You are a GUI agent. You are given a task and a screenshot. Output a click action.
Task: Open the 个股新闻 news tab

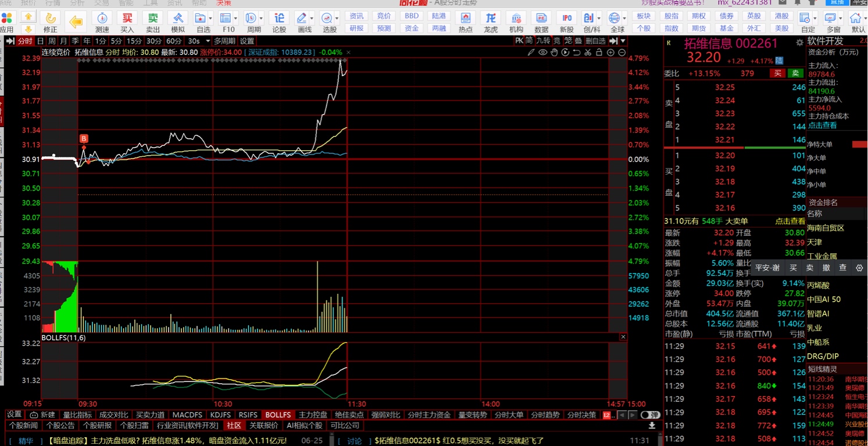click(x=23, y=426)
